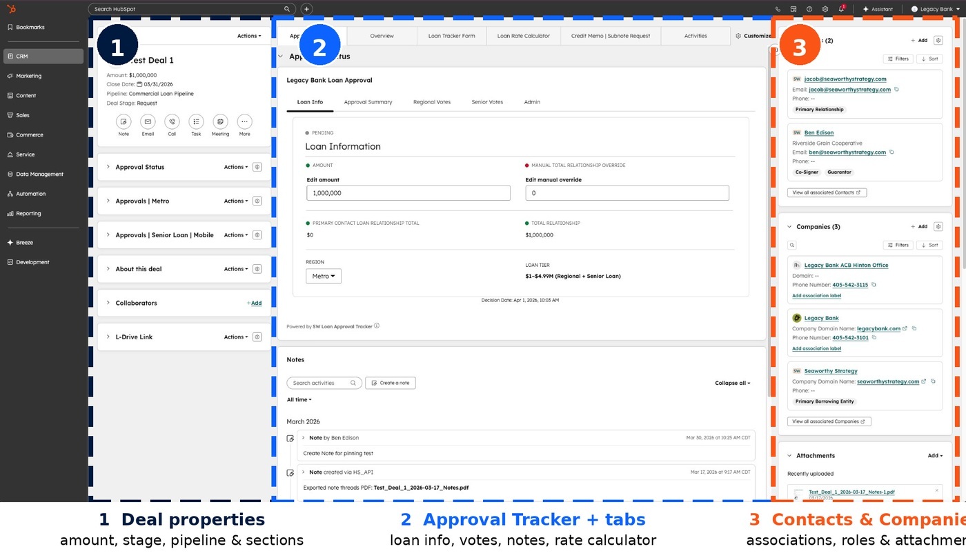
Task: Open the deal Actions dropdown at top
Action: 249,36
